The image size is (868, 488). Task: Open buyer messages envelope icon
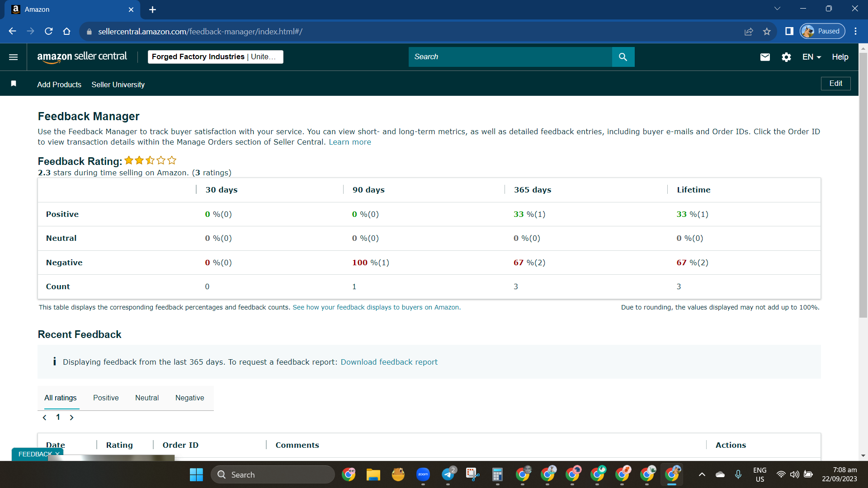[x=765, y=57]
